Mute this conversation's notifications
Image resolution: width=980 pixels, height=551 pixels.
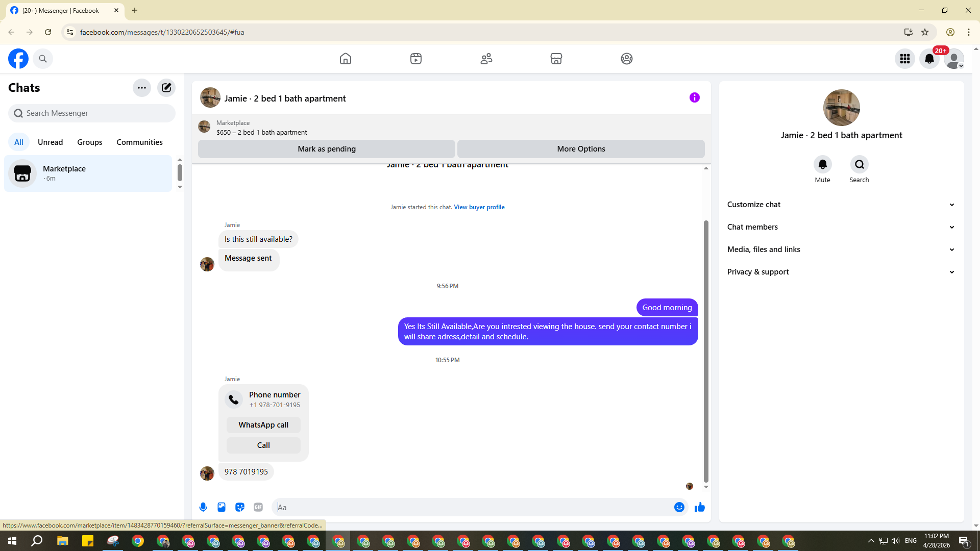[x=822, y=164]
